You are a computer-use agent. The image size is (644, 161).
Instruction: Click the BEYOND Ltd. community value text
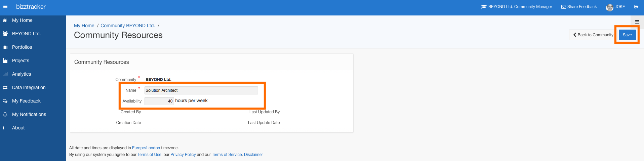tap(158, 80)
